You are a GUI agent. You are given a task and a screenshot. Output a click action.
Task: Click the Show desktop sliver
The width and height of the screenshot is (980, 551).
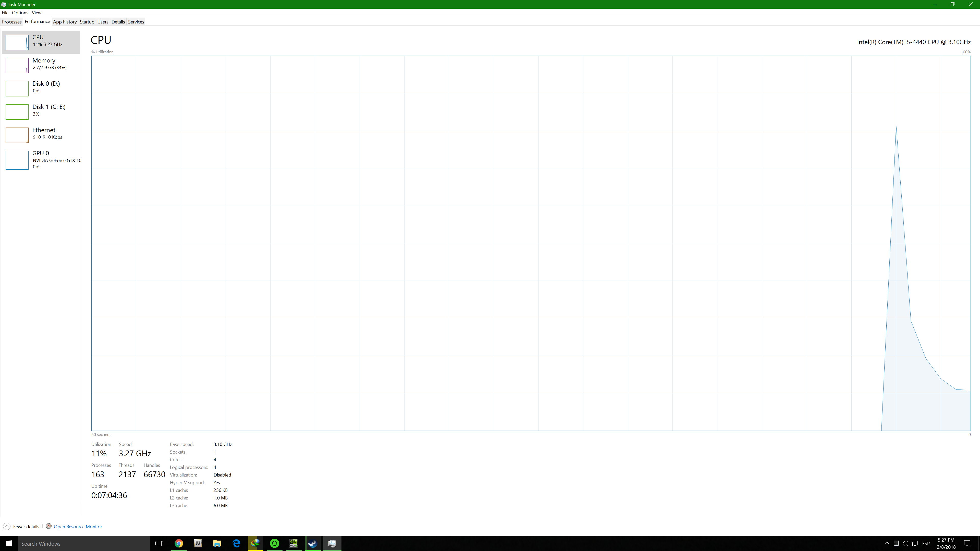click(978, 543)
